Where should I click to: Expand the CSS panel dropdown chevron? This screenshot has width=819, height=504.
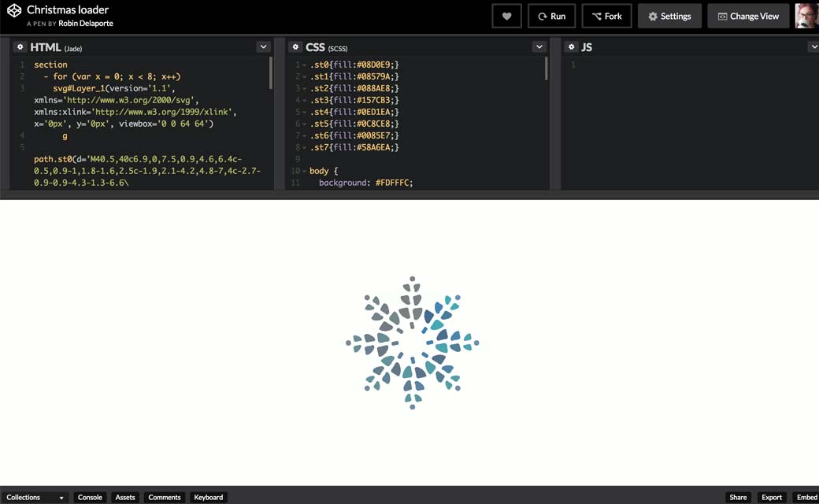pyautogui.click(x=539, y=47)
